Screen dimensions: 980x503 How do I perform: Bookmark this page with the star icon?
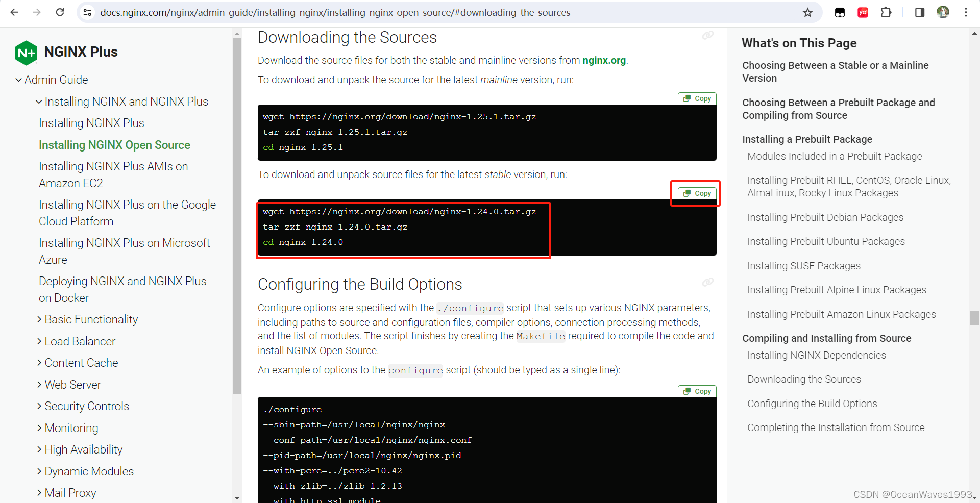click(x=807, y=12)
